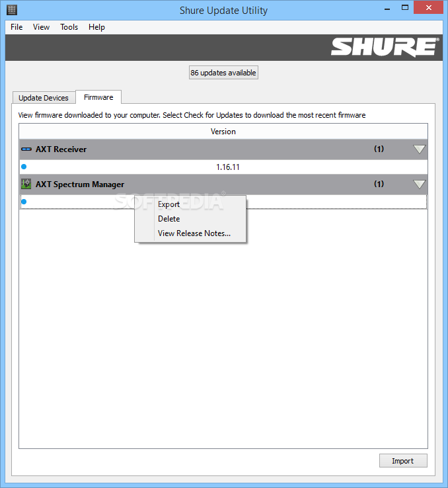Close the Shure Update Utility window

428,8
